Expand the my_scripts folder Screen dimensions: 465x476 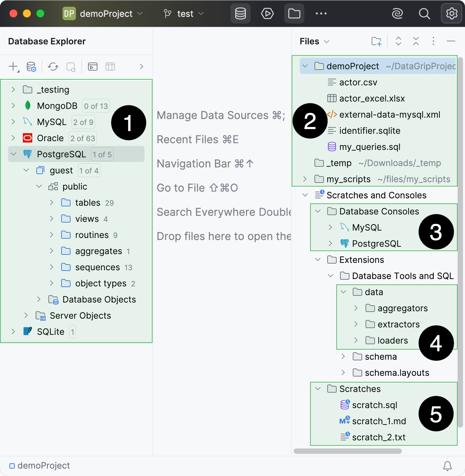pos(304,179)
